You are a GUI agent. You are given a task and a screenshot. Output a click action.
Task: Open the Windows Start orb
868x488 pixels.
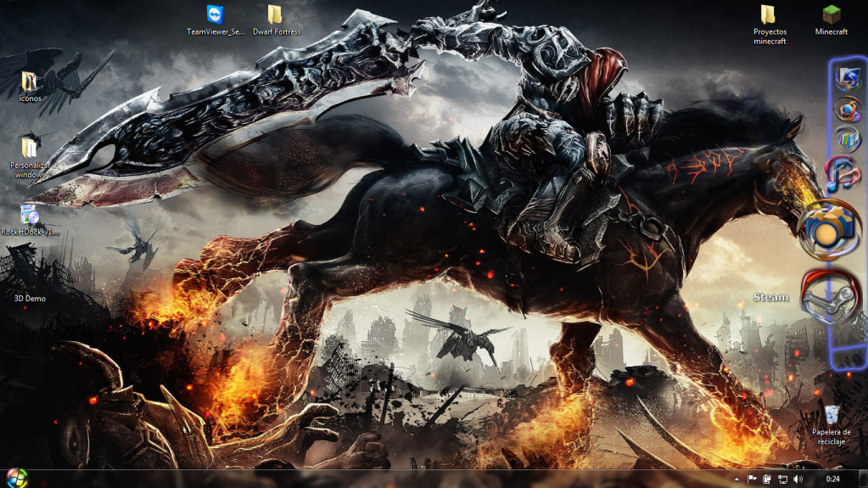click(17, 479)
